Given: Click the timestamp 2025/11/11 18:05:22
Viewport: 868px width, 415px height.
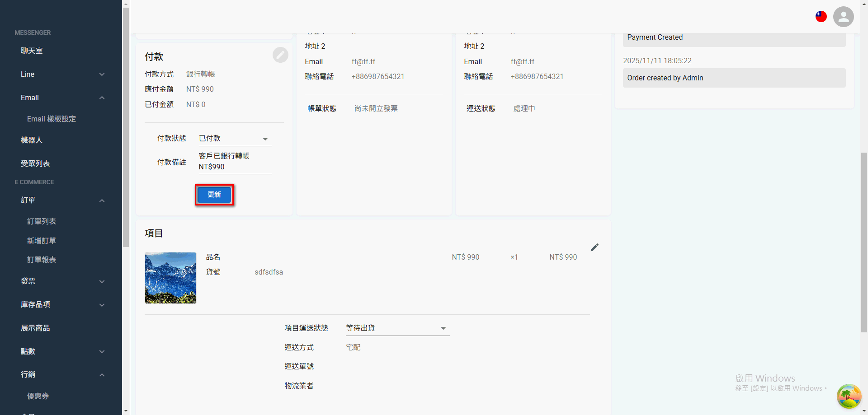Looking at the screenshot, I should pyautogui.click(x=657, y=61).
